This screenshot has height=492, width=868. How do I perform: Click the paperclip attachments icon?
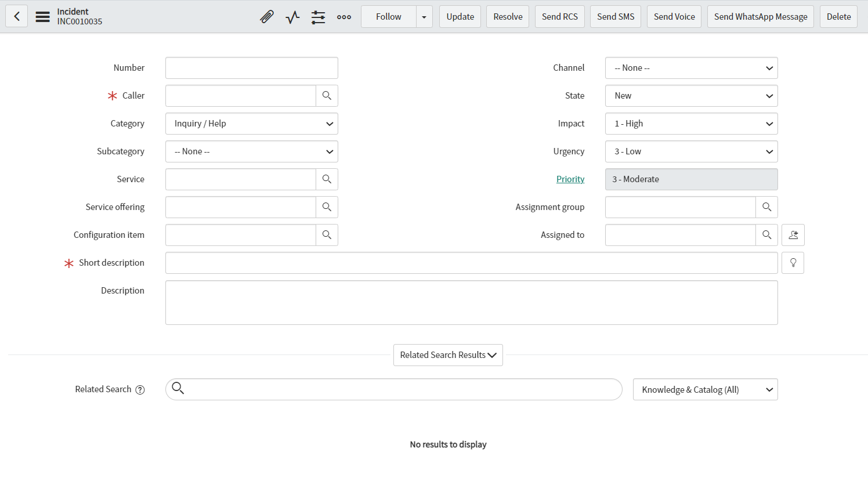(266, 17)
